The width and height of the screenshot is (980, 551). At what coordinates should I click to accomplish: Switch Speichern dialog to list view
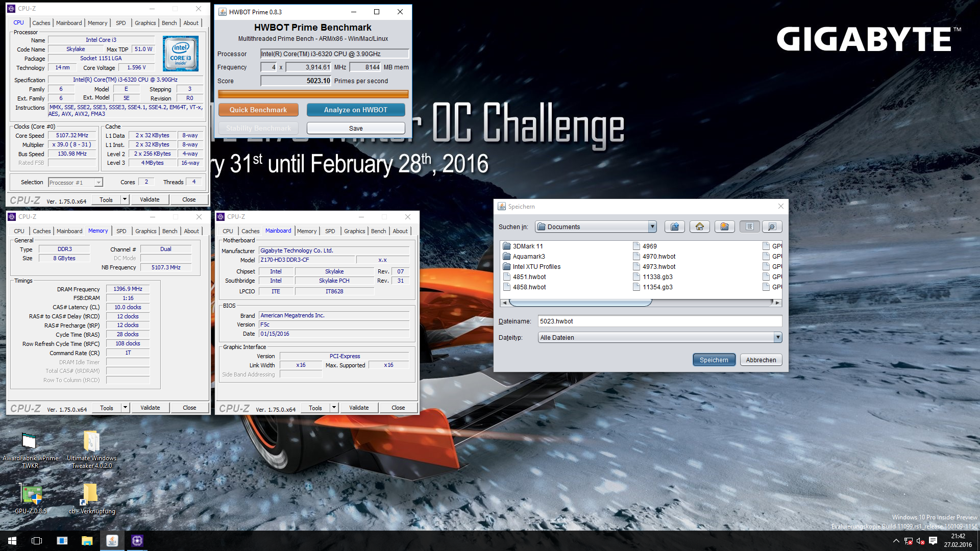point(750,227)
